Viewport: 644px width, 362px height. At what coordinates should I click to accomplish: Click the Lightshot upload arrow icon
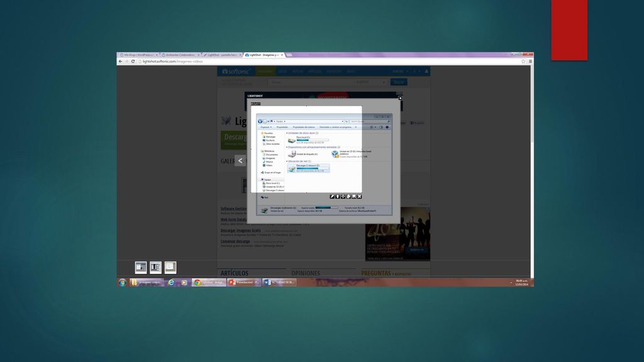pyautogui.click(x=338, y=197)
